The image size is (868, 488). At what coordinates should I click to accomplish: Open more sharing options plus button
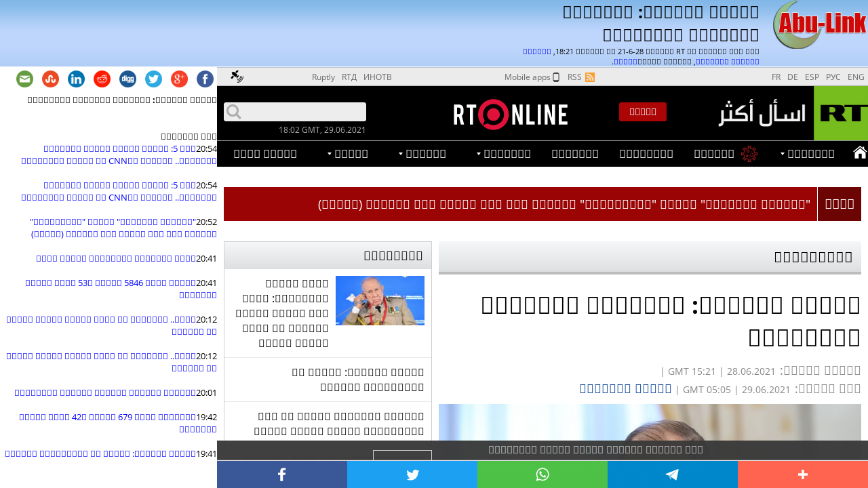pyautogui.click(x=803, y=474)
